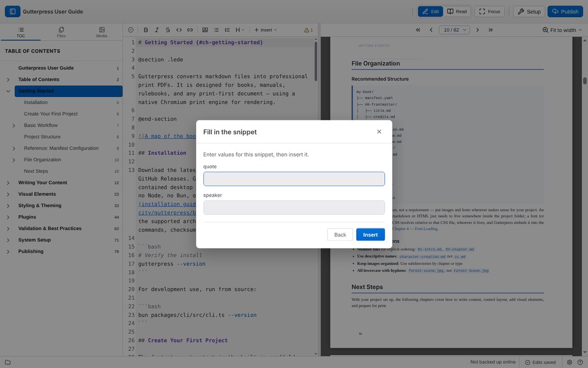Expand the Plugins chapter

8,217
